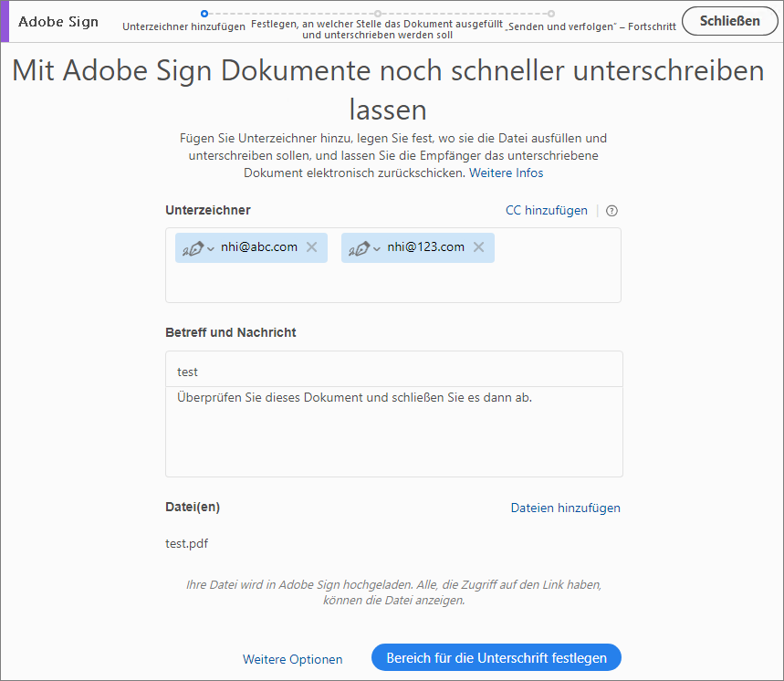784x681 pixels.
Task: Open Weitere Optionen
Action: pyautogui.click(x=292, y=659)
